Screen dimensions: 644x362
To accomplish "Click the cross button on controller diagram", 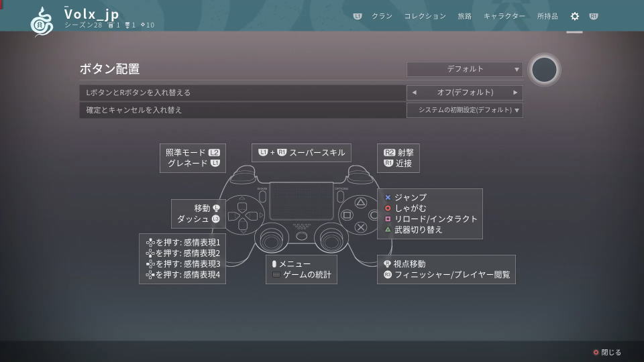I will 361,227.
